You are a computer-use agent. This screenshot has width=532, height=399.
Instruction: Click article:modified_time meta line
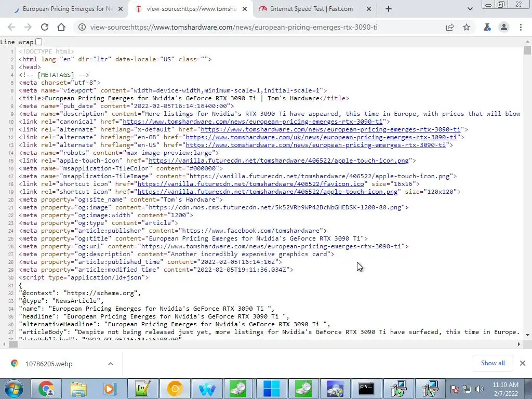pyautogui.click(x=156, y=270)
